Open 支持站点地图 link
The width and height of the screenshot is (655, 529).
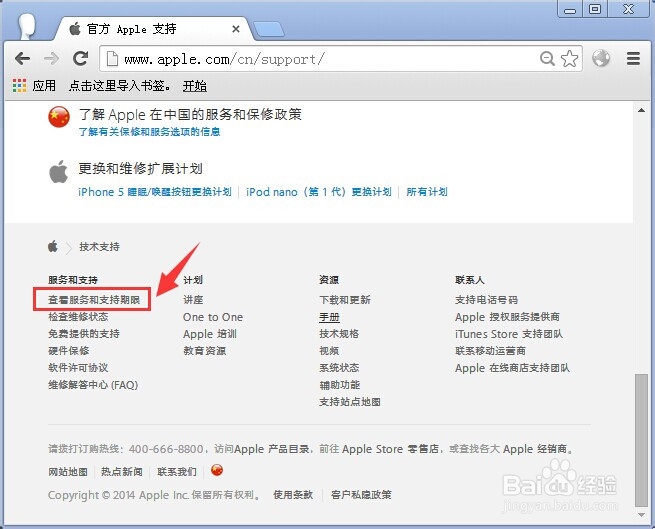350,402
